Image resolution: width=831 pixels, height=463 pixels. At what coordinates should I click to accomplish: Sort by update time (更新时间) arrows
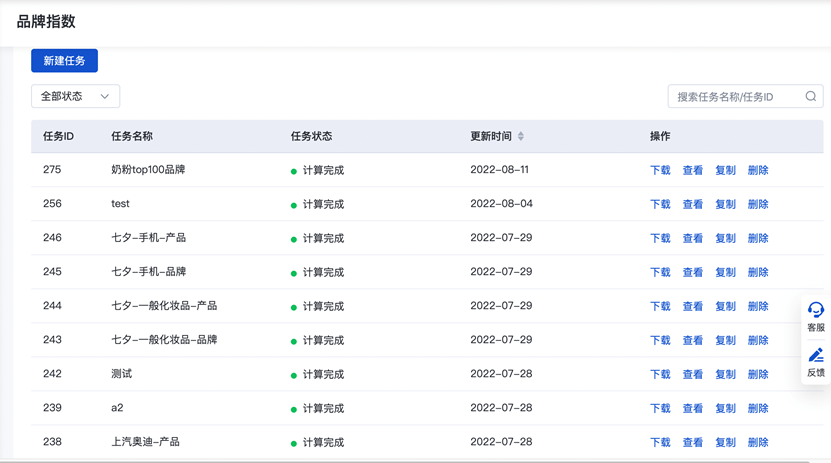[x=521, y=136]
